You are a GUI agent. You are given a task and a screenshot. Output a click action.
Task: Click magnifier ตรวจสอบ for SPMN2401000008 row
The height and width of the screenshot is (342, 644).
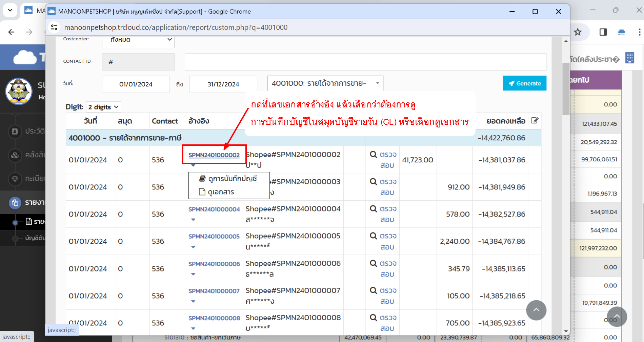click(383, 323)
